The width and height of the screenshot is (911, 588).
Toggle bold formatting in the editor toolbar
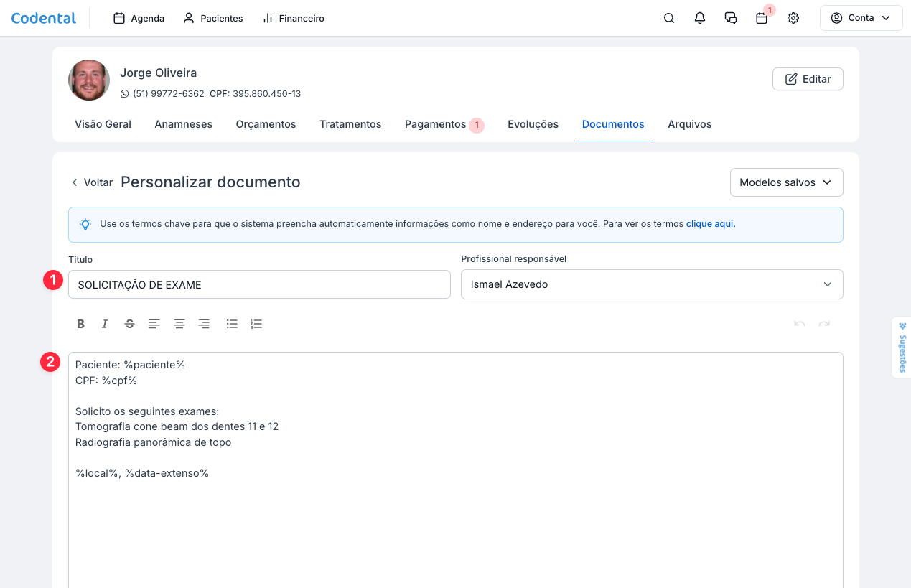pyautogui.click(x=81, y=324)
